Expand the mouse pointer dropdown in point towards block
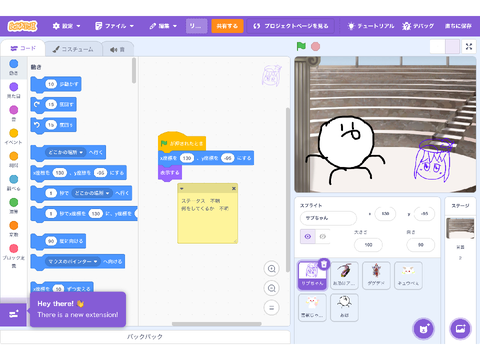 (x=95, y=262)
